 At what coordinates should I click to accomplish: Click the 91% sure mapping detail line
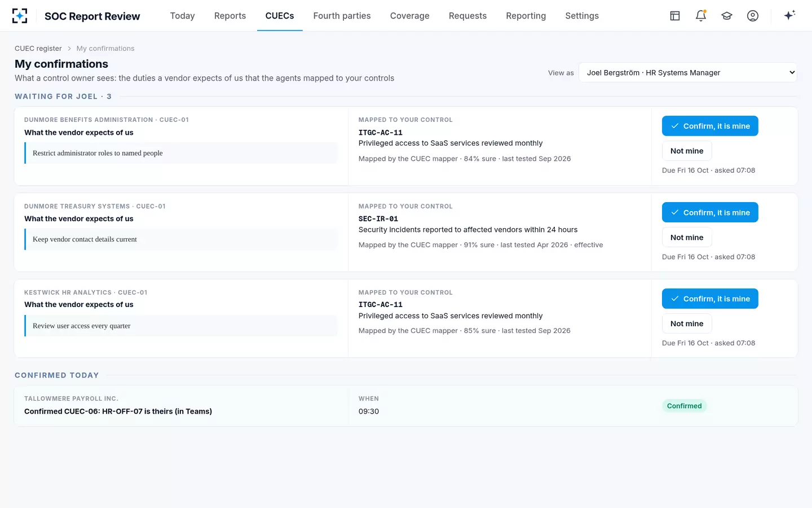click(481, 245)
